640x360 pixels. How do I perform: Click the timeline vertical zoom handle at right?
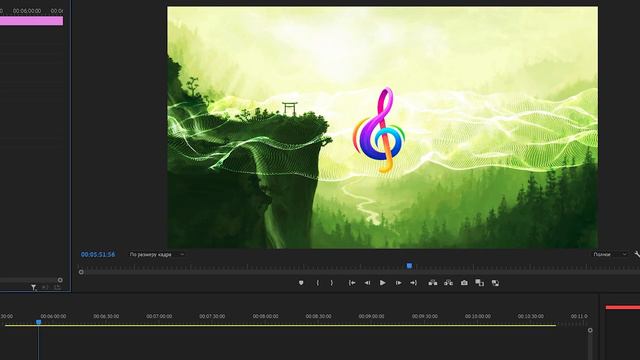pyautogui.click(x=590, y=330)
